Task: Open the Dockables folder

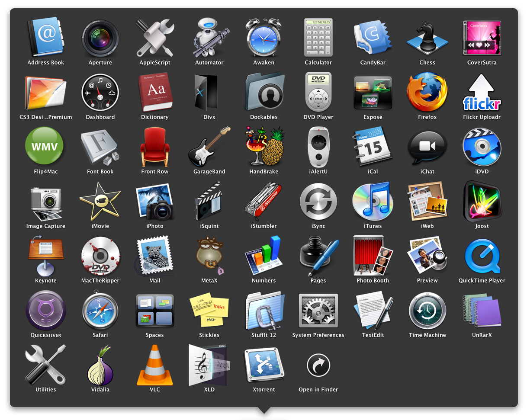Action: tap(264, 92)
